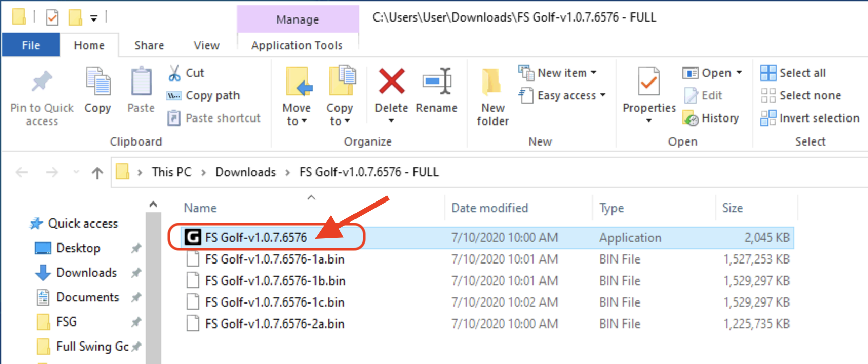Click Downloads in the address breadcrumb
Screen dimensions: 868x364
(x=246, y=172)
